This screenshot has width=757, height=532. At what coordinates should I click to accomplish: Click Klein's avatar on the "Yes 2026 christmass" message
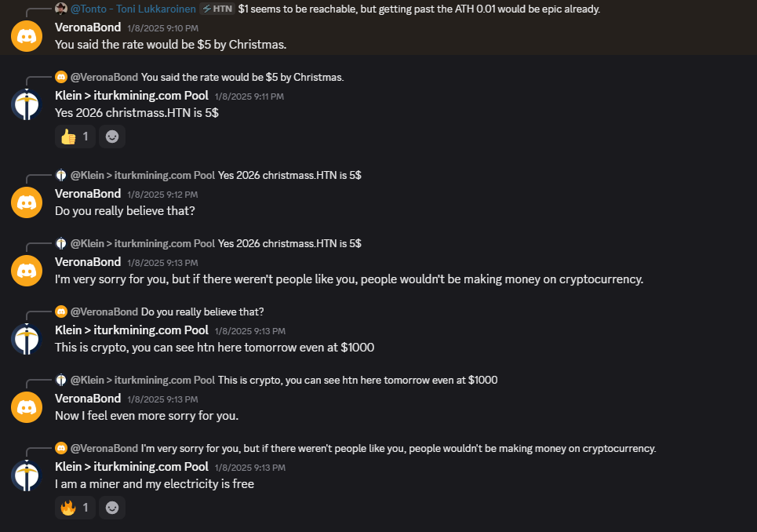click(x=27, y=104)
